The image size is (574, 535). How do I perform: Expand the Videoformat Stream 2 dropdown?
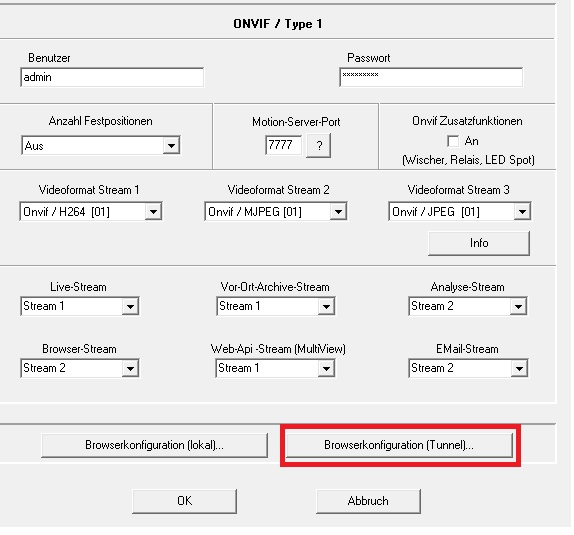click(276, 211)
